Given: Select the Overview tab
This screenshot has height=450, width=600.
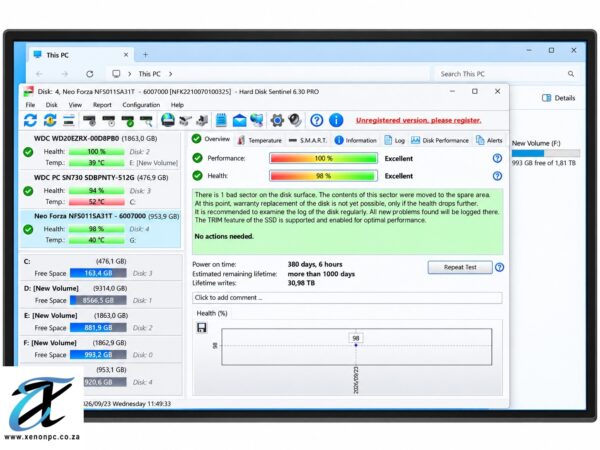Looking at the screenshot, I should point(211,139).
